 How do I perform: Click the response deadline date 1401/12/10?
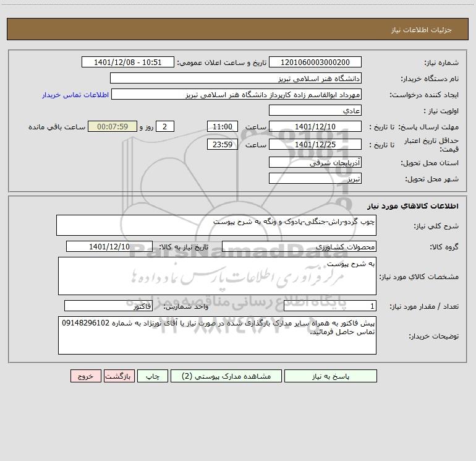(315, 126)
